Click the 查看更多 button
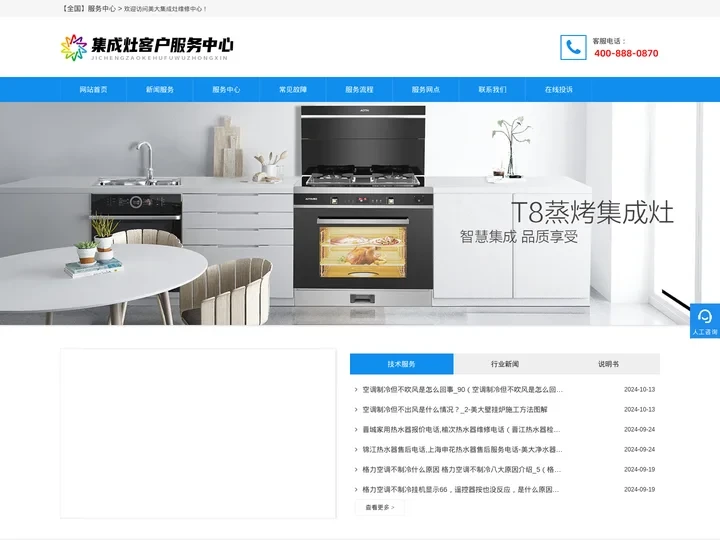720x540 pixels. click(380, 507)
